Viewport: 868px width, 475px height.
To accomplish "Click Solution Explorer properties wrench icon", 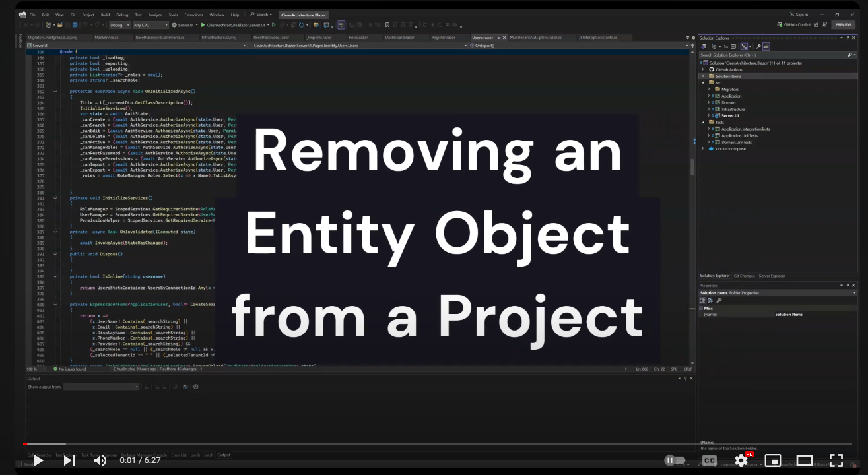I will pos(758,46).
